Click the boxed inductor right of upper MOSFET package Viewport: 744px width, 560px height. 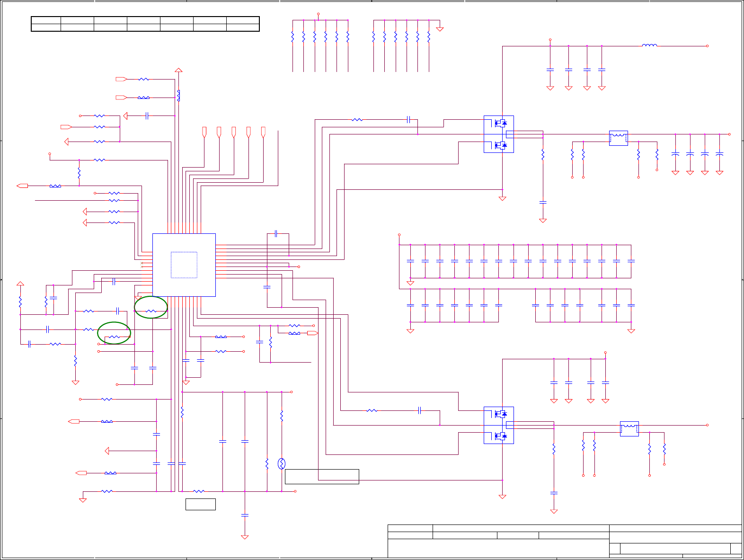point(618,138)
